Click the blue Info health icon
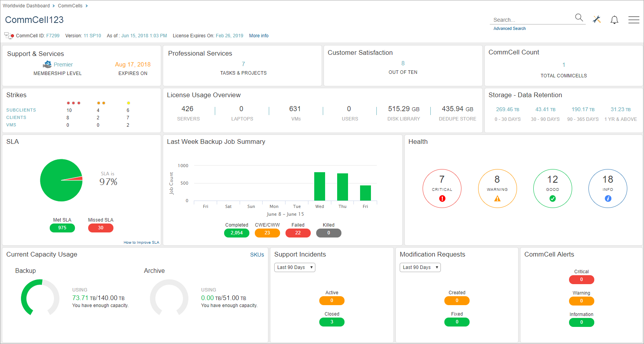Viewport: 644px width, 344px height. 608,199
